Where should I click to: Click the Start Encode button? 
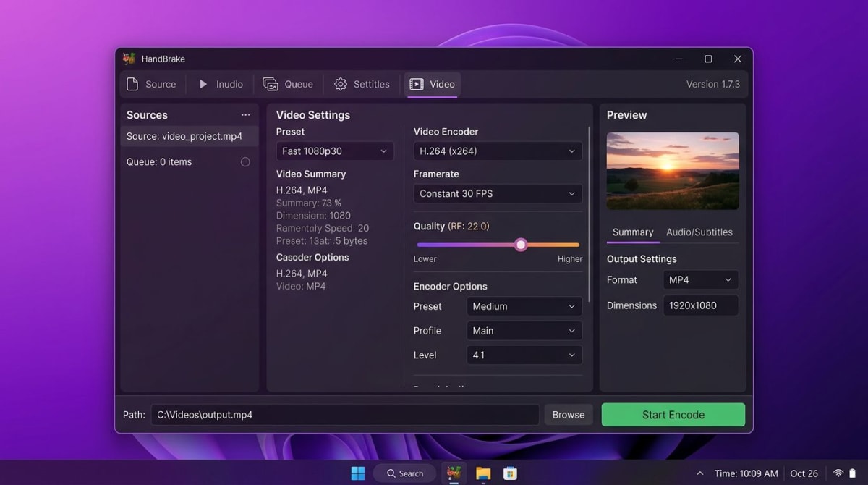coord(673,415)
